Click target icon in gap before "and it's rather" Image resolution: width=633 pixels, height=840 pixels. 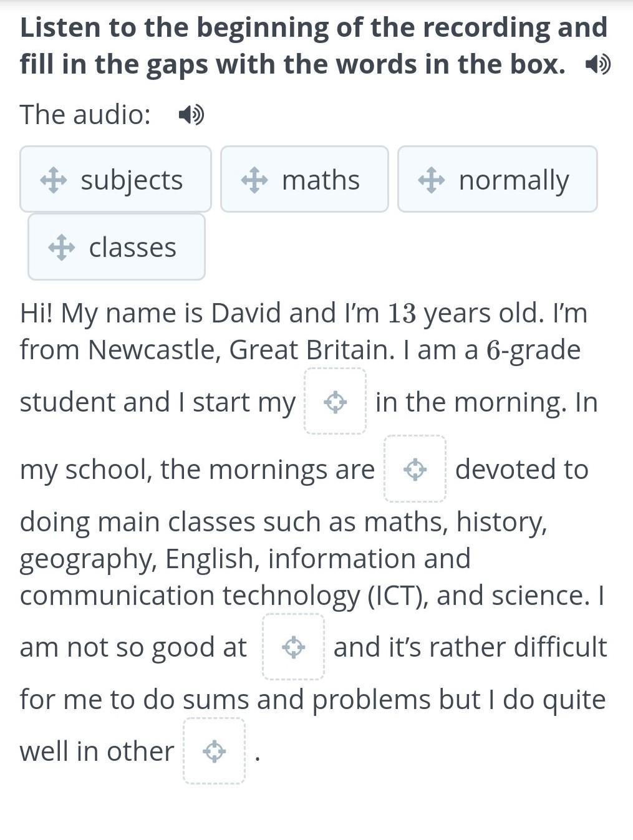click(294, 647)
